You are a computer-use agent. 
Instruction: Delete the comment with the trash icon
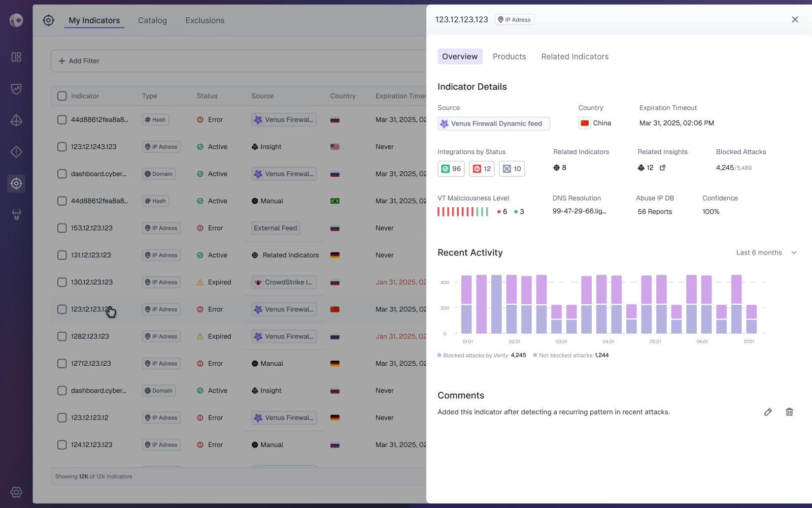click(789, 412)
